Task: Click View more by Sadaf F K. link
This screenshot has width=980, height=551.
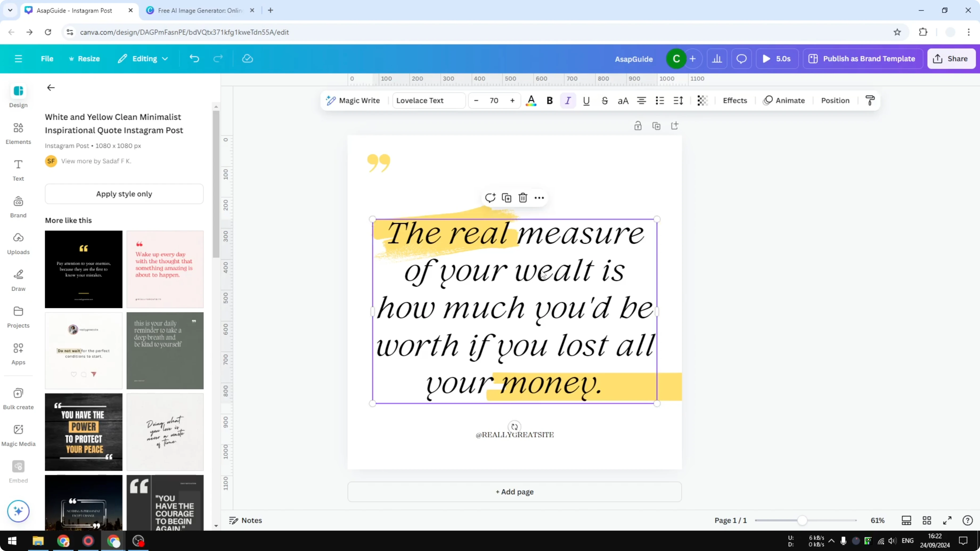Action: (96, 161)
